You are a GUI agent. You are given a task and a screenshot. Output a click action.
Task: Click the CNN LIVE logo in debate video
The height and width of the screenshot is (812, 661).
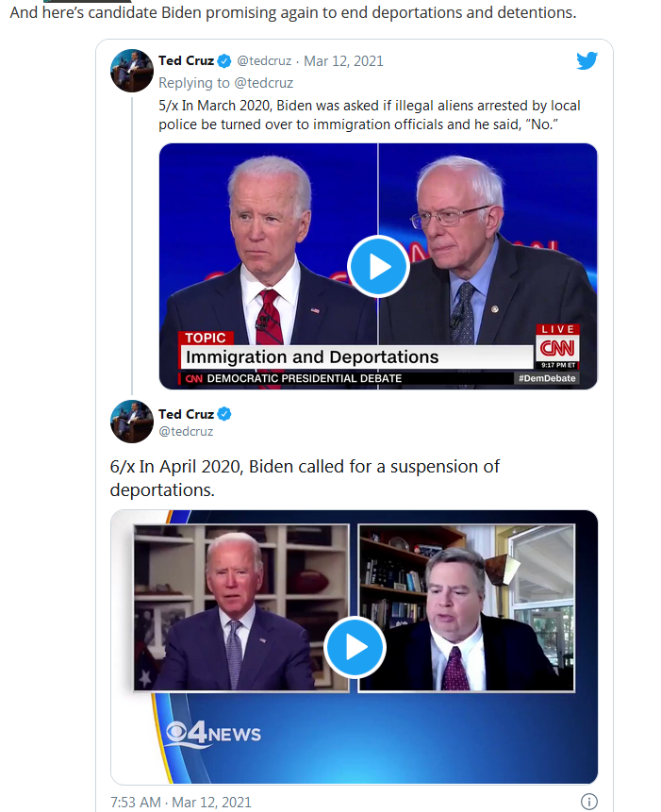click(x=557, y=345)
